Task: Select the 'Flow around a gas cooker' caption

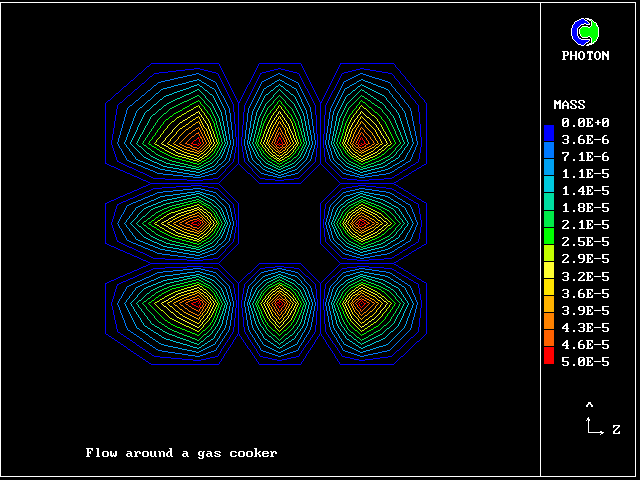Action: click(x=181, y=453)
